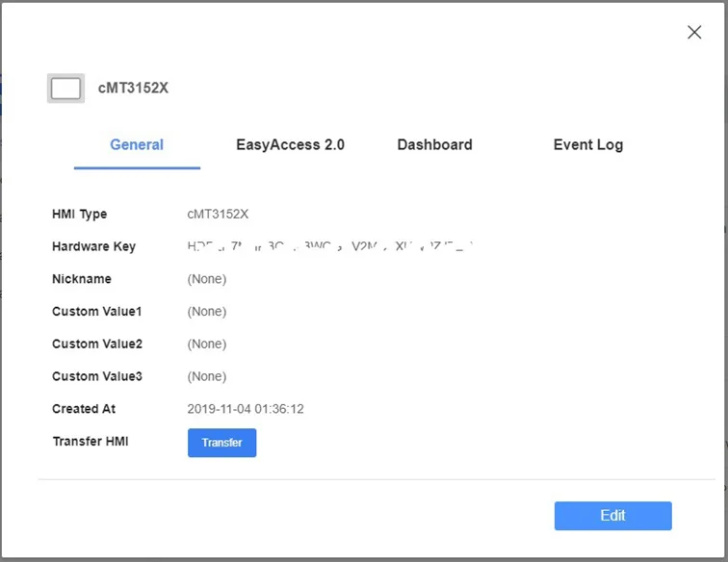Click the Edit button
This screenshot has height=562, width=728.
click(x=612, y=516)
